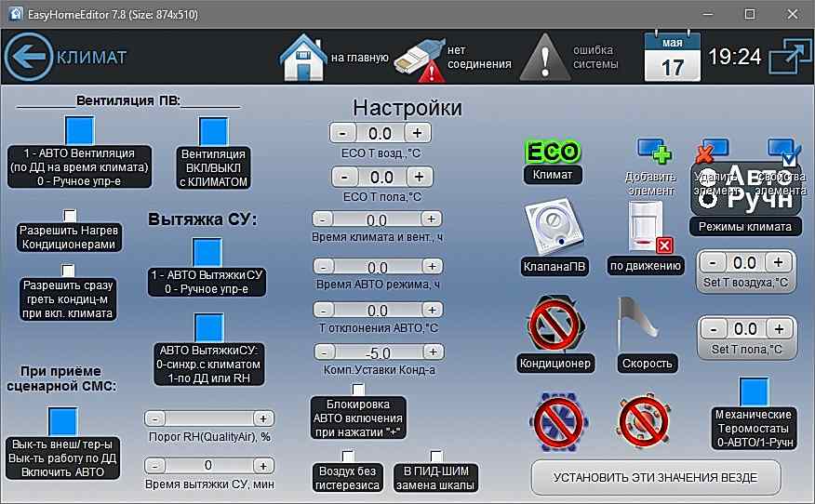Open the home page house icon

pyautogui.click(x=303, y=57)
